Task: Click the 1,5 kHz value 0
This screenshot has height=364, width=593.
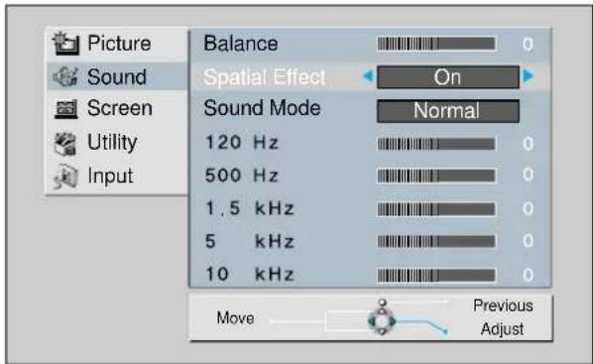Action: click(x=528, y=208)
